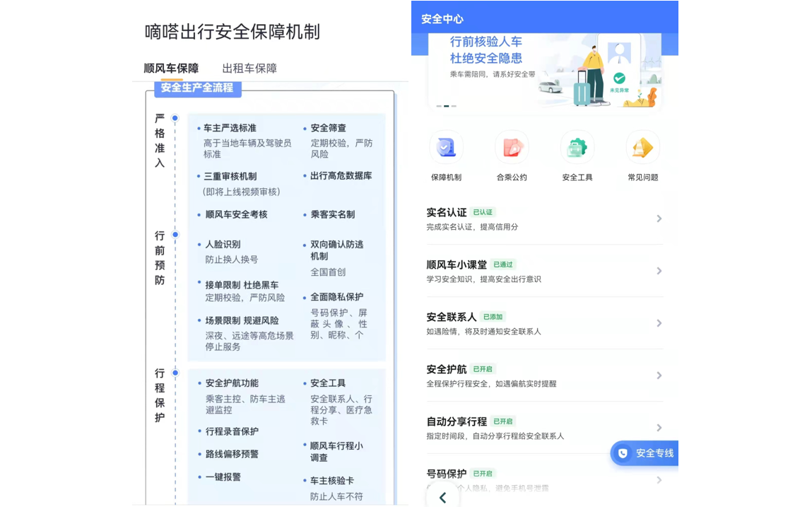
Task: Click the 出行高危数据库 item
Action: [341, 176]
